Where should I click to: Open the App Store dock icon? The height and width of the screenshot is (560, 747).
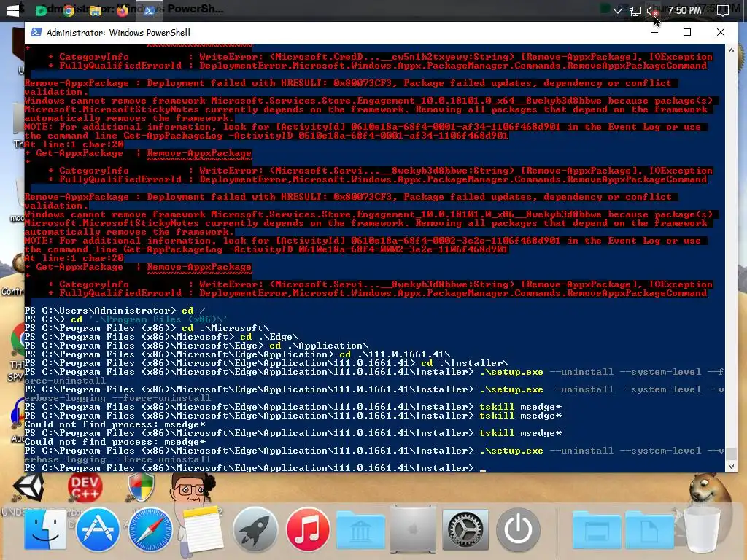pos(98,529)
